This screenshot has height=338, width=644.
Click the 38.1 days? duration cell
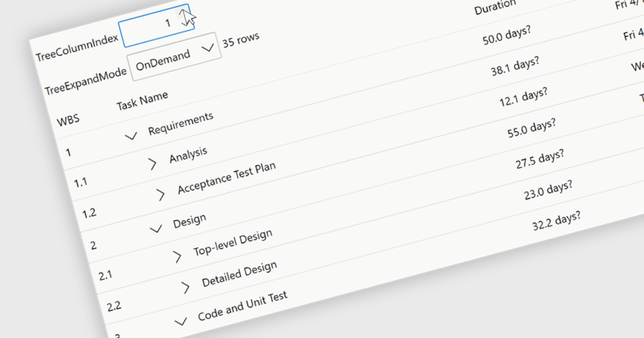pyautogui.click(x=515, y=67)
